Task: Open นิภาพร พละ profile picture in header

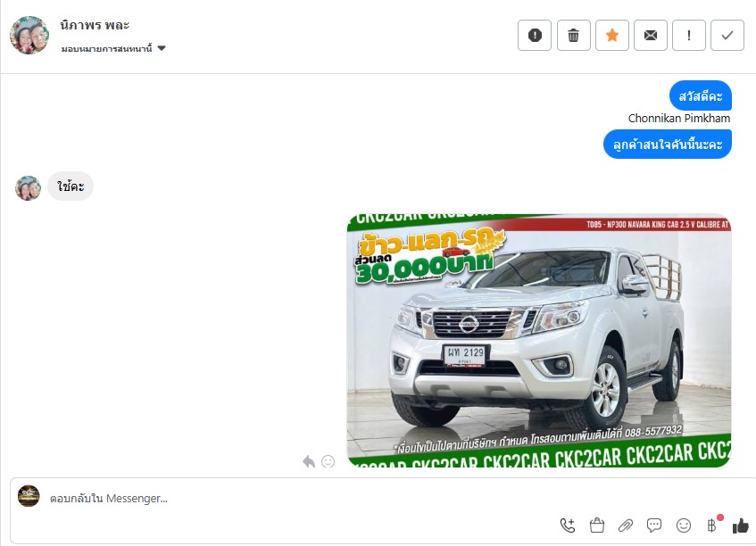Action: (29, 35)
